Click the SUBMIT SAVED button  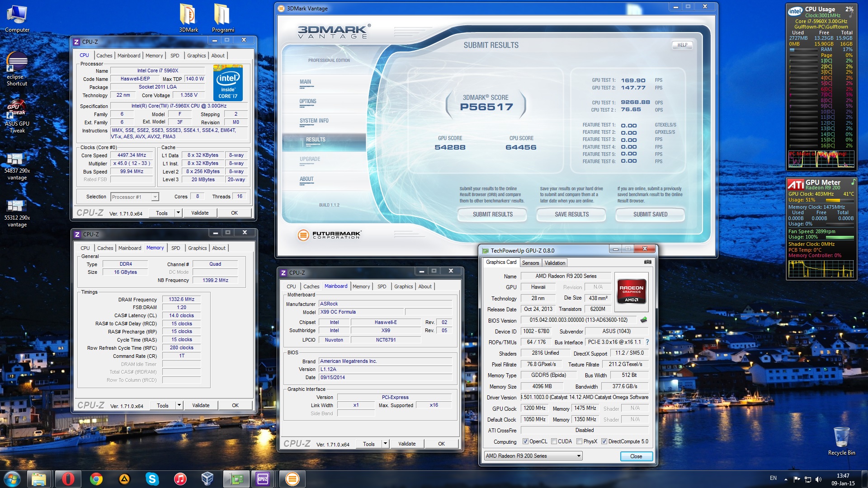click(650, 215)
